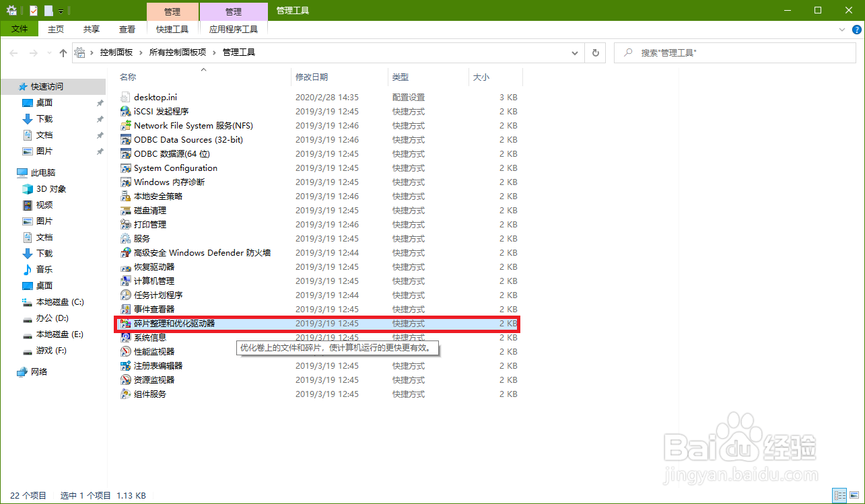Click the refresh button beside address bar

(x=595, y=52)
